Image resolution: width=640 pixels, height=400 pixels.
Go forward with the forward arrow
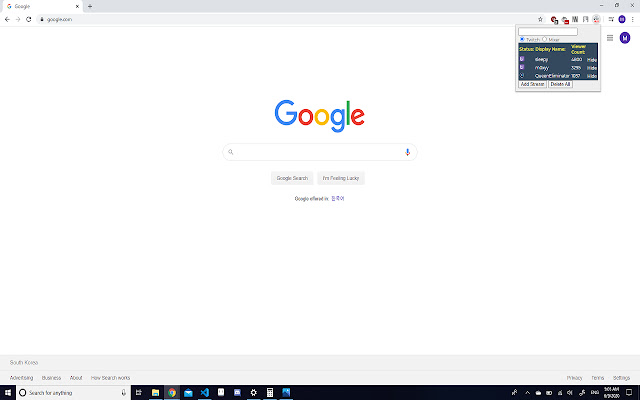click(x=18, y=19)
